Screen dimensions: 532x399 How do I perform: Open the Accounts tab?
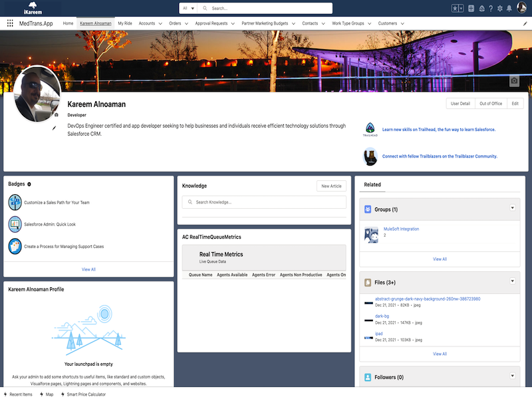tap(146, 23)
